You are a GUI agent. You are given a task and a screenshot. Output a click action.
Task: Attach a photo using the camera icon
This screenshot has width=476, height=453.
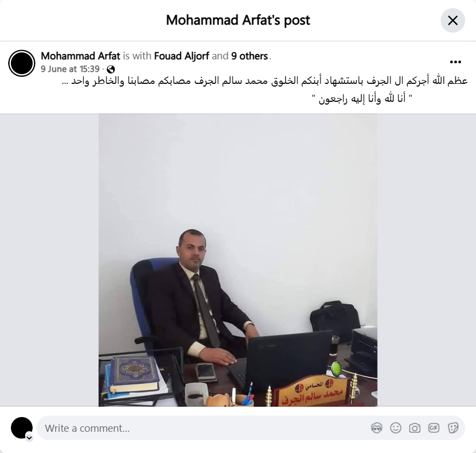click(x=415, y=428)
